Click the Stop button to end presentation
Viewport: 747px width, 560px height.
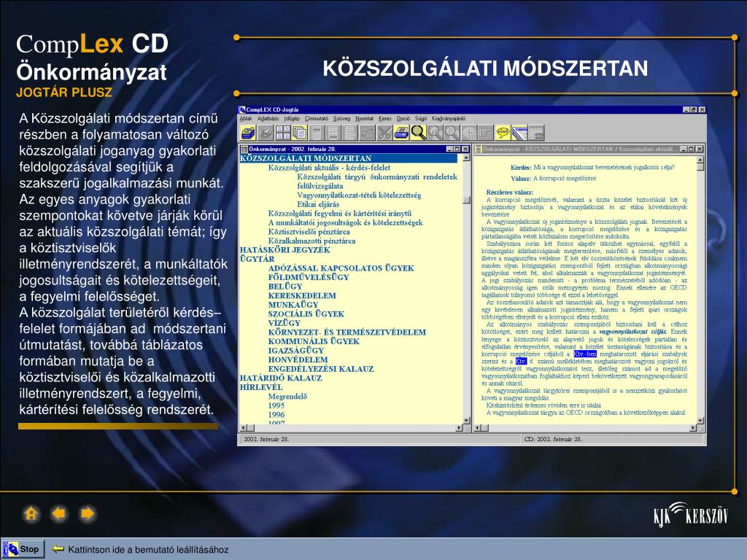click(23, 549)
